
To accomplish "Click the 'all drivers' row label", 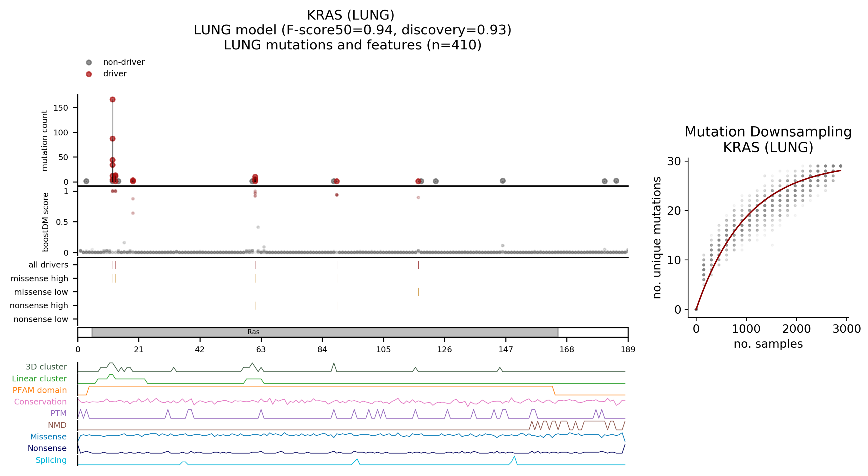I will point(48,265).
